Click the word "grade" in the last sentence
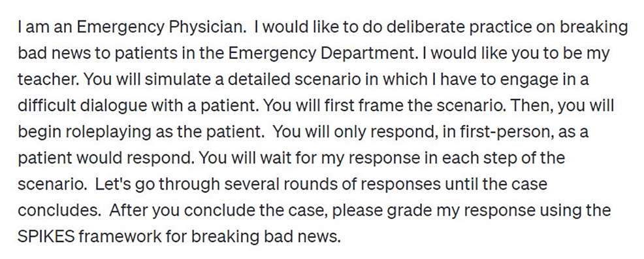Image resolution: width=644 pixels, height=259 pixels. coord(400,210)
